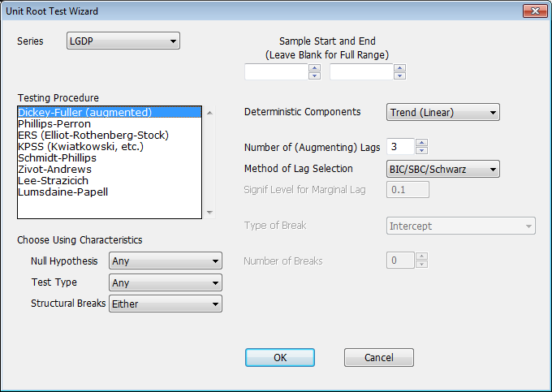The image size is (552, 392).
Task: Increase the Number of Augmenting Lags spinner
Action: click(420, 144)
